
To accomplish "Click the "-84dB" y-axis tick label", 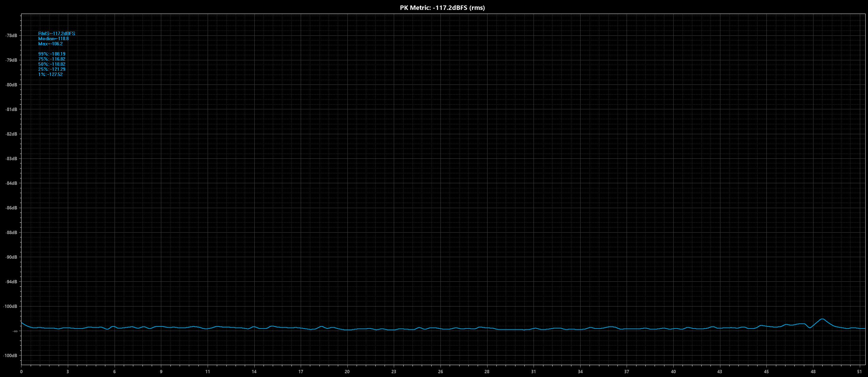I will (11, 183).
